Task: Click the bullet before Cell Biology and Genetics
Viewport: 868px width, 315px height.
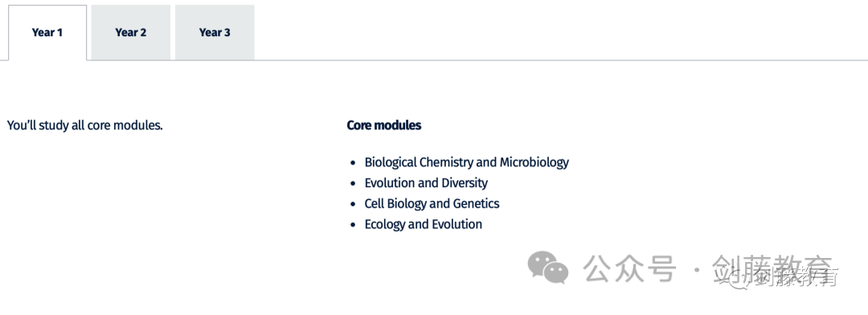Action: pyautogui.click(x=353, y=204)
